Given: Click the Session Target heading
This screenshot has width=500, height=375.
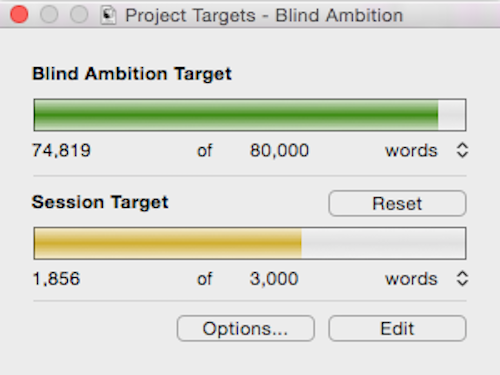Looking at the screenshot, I should click(100, 202).
